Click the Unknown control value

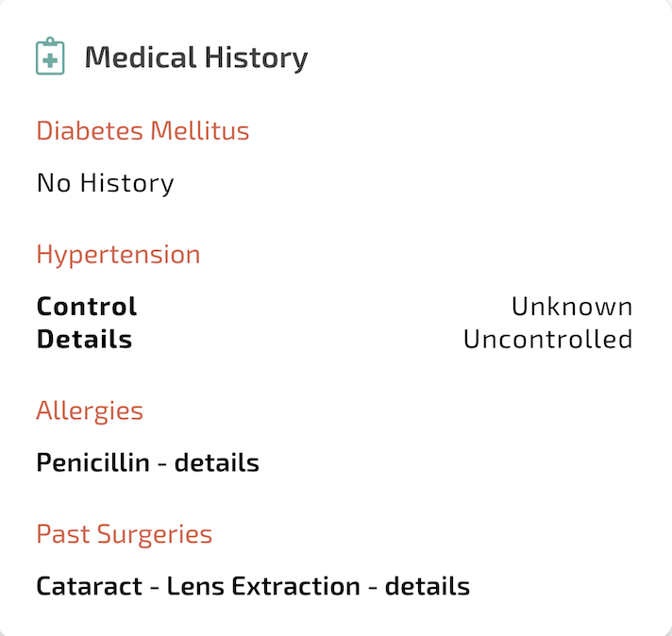[x=572, y=307]
